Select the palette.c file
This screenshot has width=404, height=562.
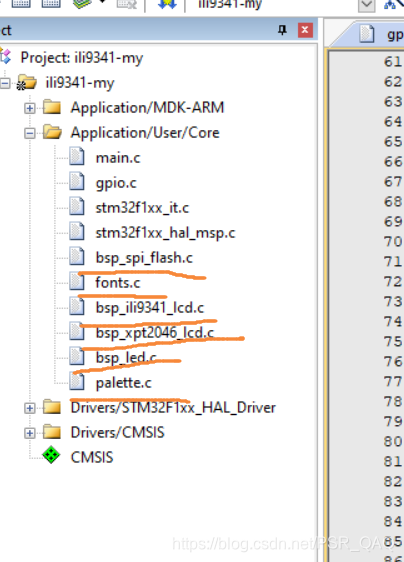[x=124, y=383]
